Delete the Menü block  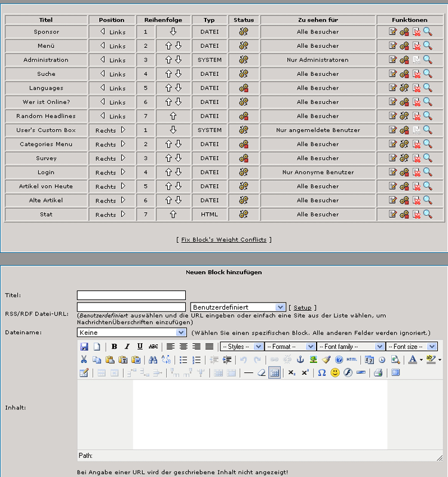pyautogui.click(x=416, y=46)
